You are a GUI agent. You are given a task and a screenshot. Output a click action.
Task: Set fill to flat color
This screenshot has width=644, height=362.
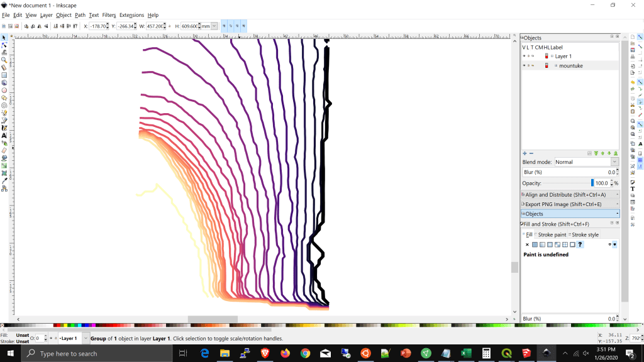click(x=535, y=244)
